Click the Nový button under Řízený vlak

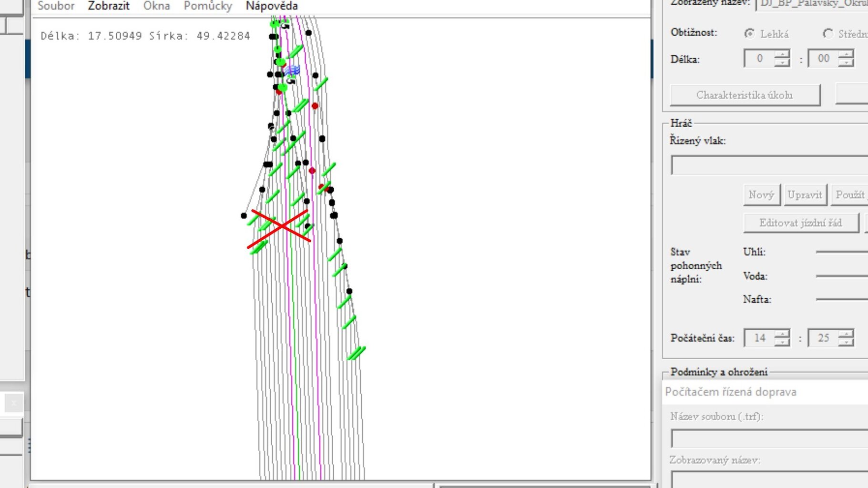pos(761,195)
